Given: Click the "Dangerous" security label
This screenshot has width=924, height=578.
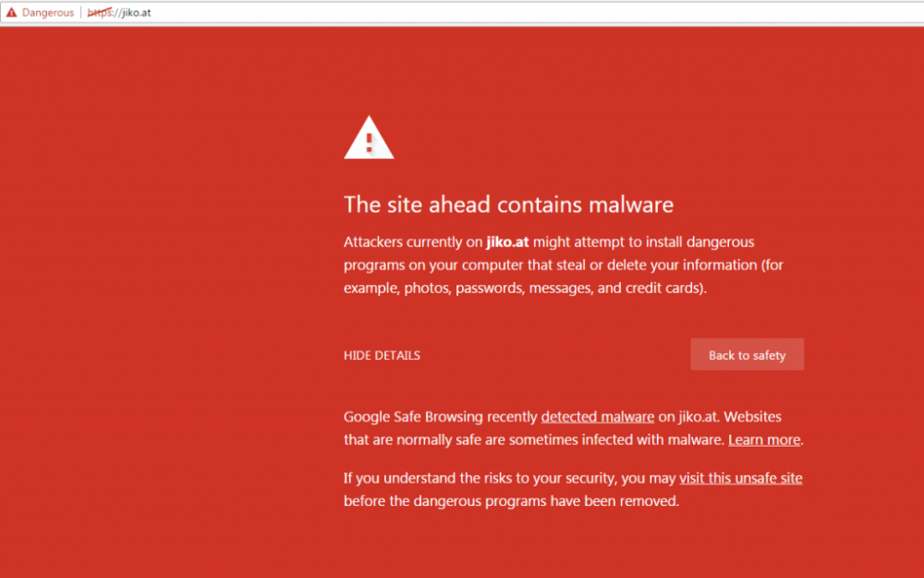Looking at the screenshot, I should (x=48, y=13).
